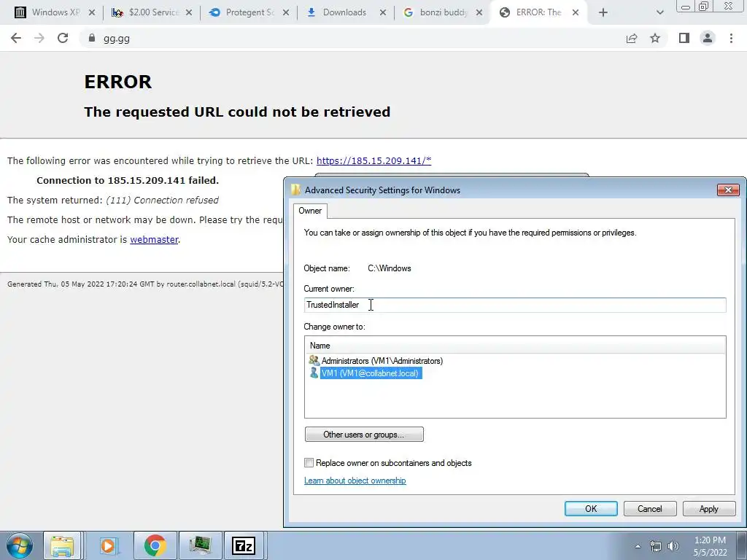
Task: Close the bonzi buddy tab
Action: tap(480, 12)
